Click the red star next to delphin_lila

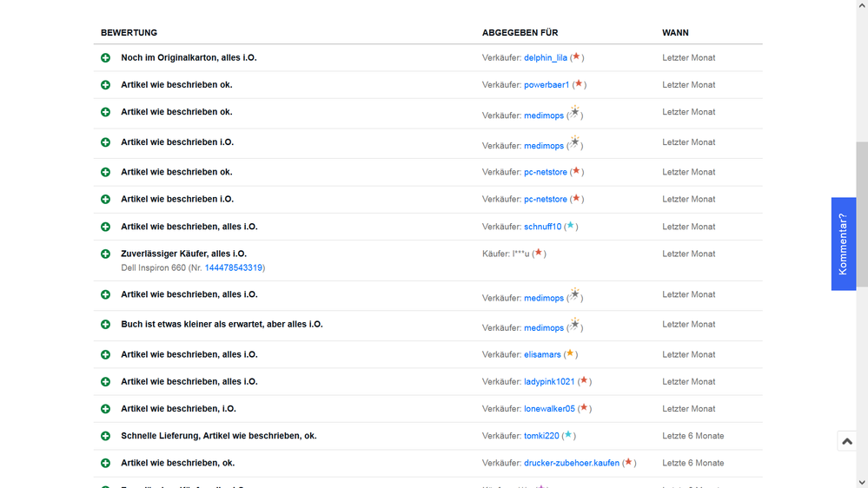[576, 57]
